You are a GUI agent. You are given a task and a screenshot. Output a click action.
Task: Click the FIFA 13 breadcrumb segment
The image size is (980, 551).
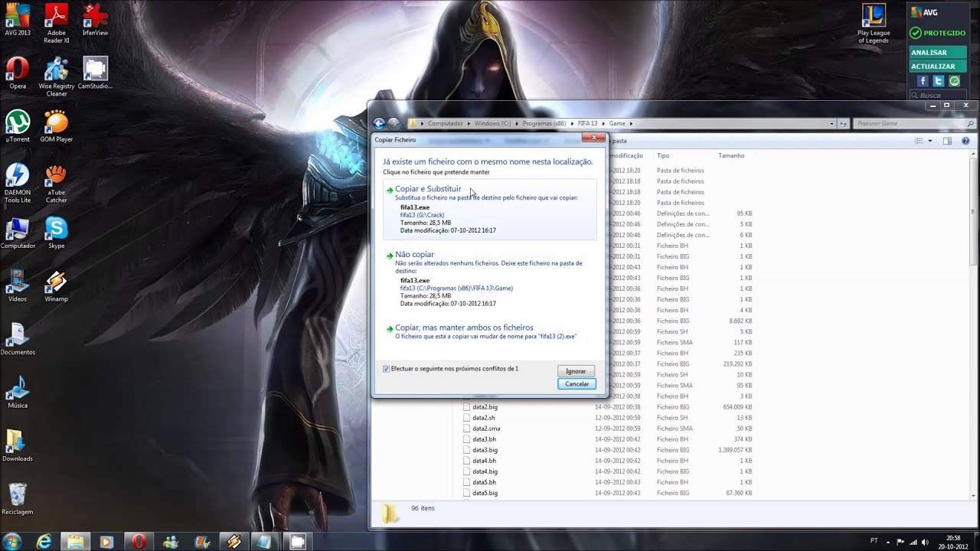[587, 123]
